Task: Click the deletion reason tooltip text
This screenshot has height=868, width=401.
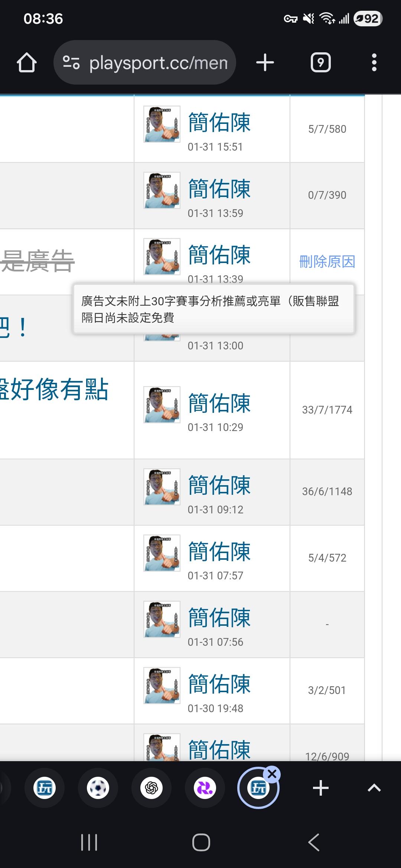Action: (x=210, y=309)
